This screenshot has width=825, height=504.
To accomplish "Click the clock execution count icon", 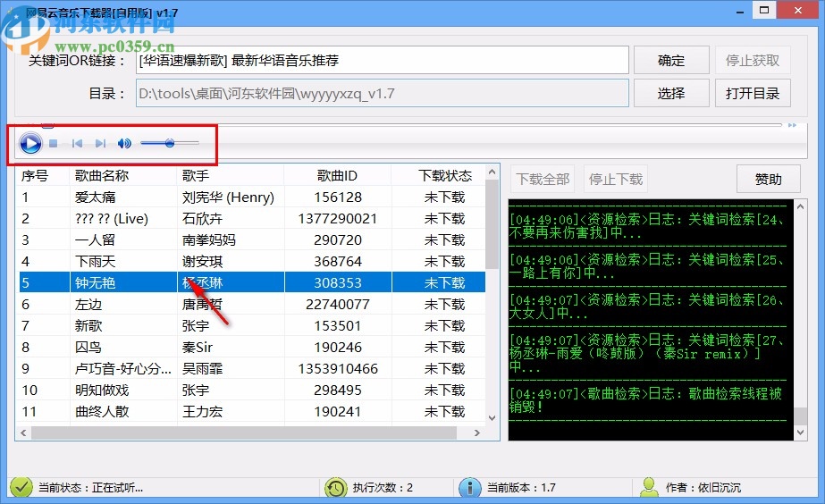I will click(336, 488).
